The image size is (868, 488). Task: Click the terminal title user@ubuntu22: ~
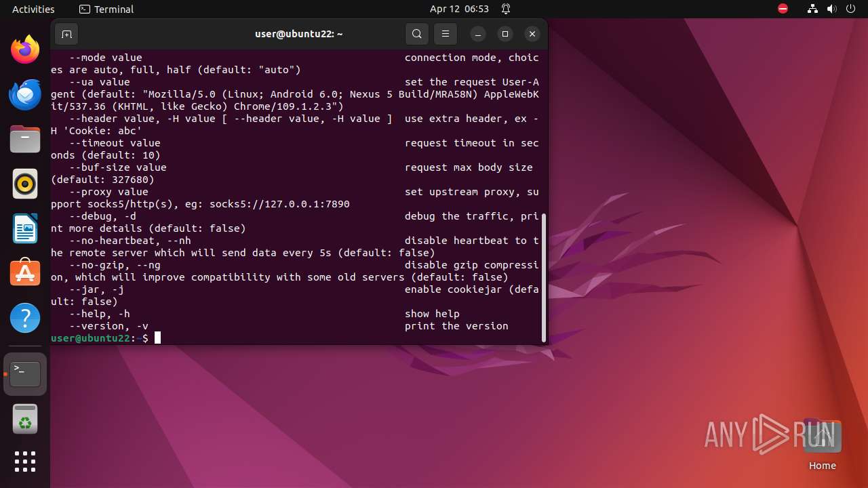[299, 34]
